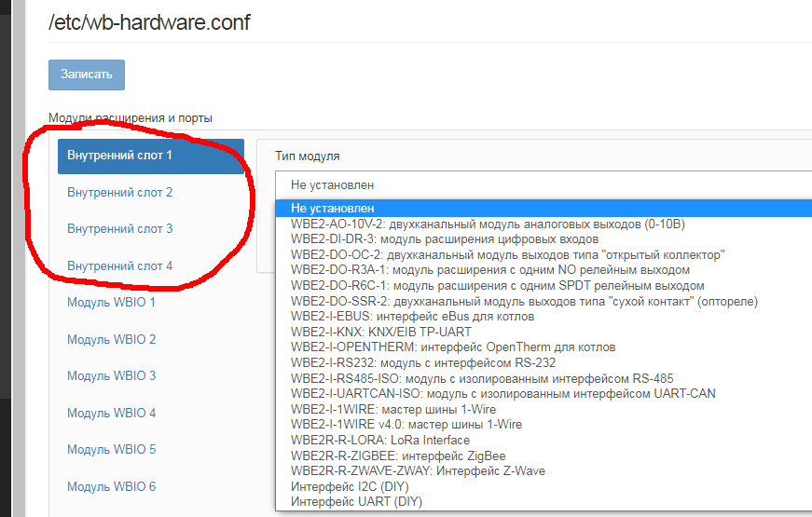The width and height of the screenshot is (812, 517).
Task: Open the Внутренний слот 2 tab
Action: 119,193
